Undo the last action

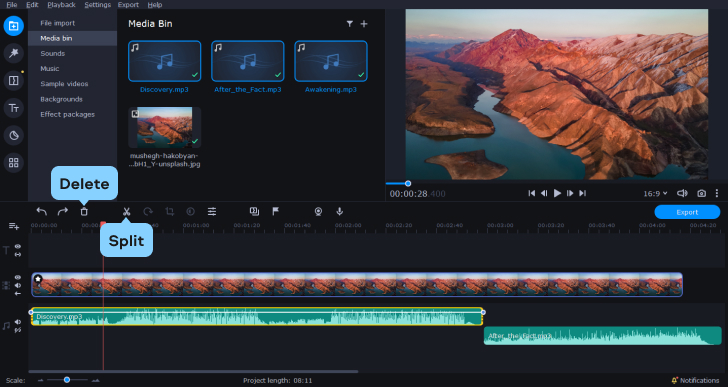(41, 212)
